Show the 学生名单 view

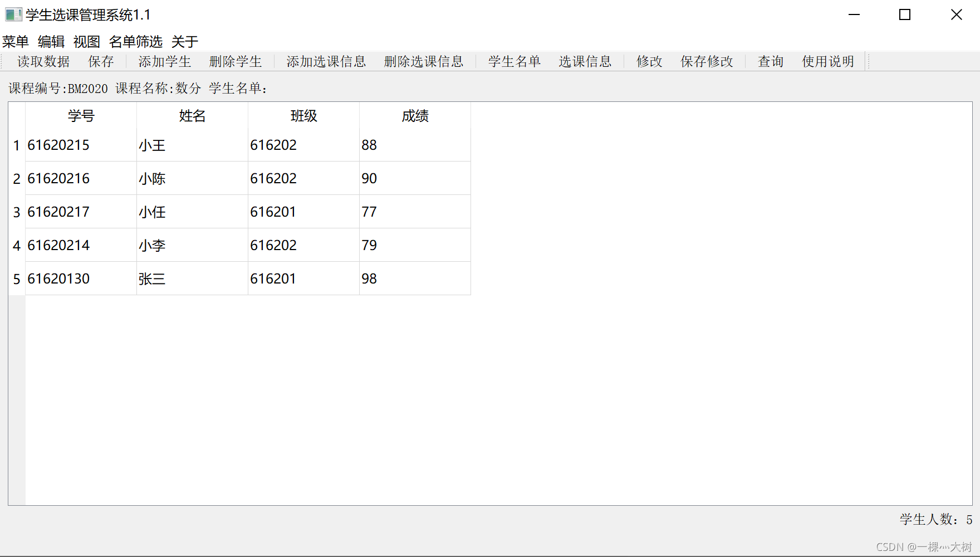(x=514, y=61)
